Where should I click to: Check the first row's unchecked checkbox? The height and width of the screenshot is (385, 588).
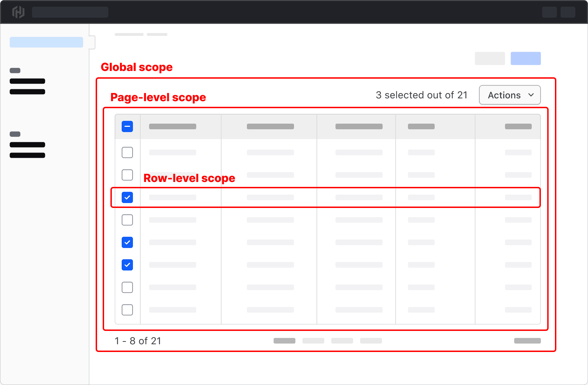127,152
